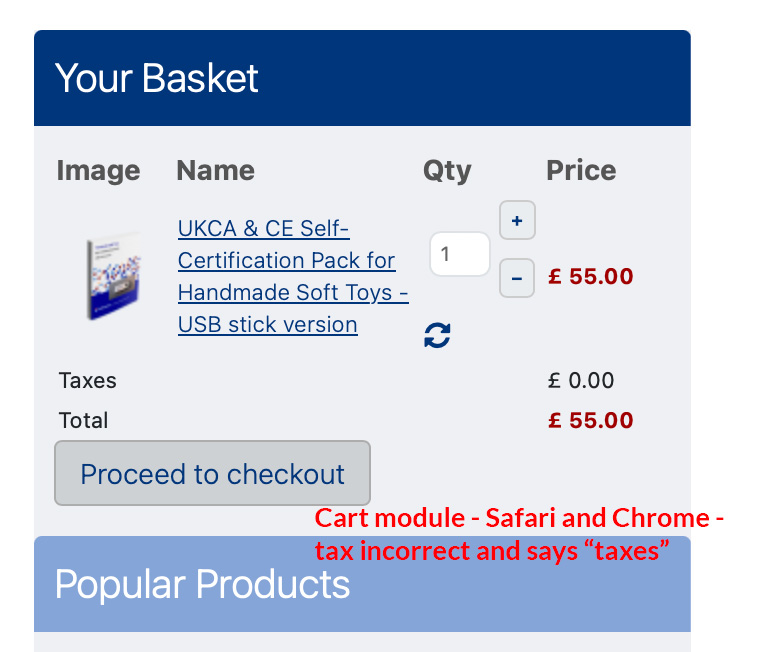778x652 pixels.
Task: Click the minus button to decrease quantity
Action: pos(517,278)
